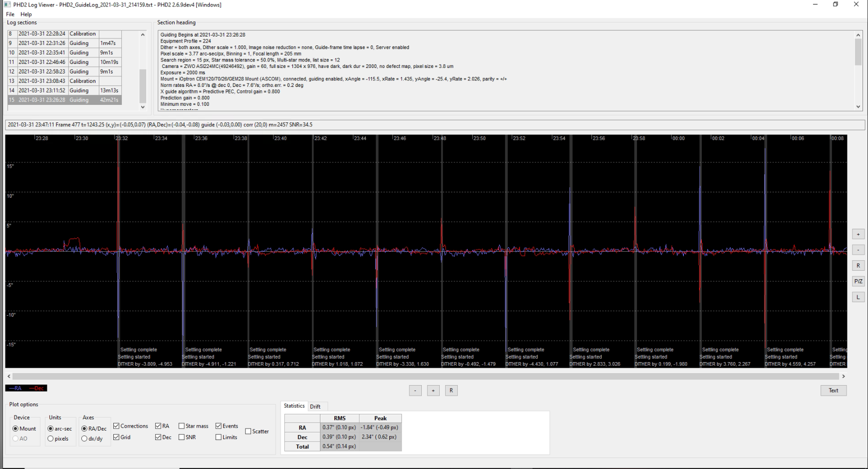Screen dimensions: 868x469
Task: Uncheck the Corrections checkbox
Action: (x=131, y=426)
